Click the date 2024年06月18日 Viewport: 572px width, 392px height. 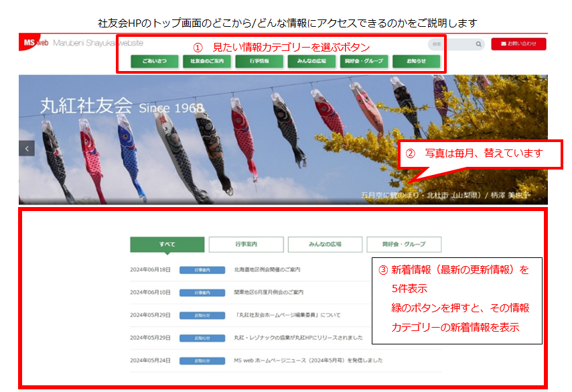150,270
